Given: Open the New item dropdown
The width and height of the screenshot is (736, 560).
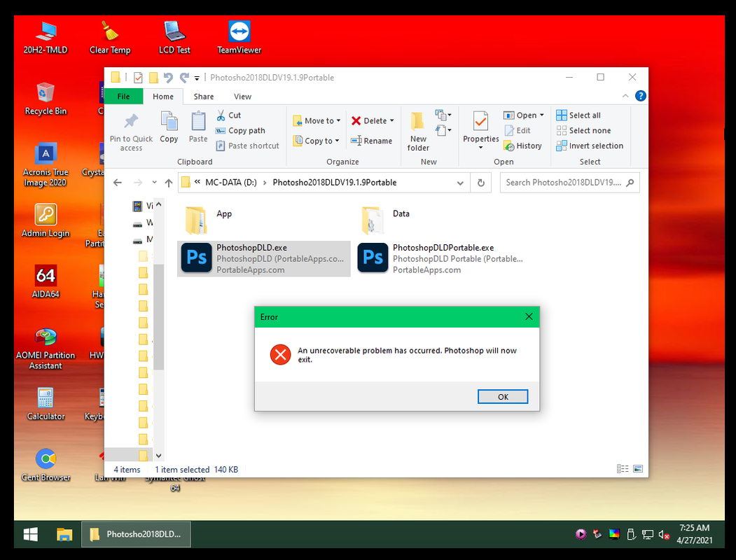Looking at the screenshot, I should pyautogui.click(x=443, y=115).
